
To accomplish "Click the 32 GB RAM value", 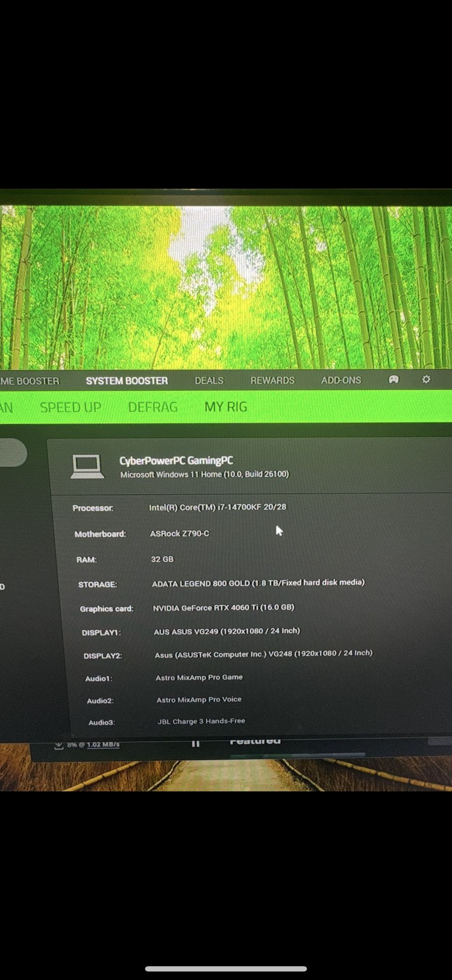I will tap(162, 559).
